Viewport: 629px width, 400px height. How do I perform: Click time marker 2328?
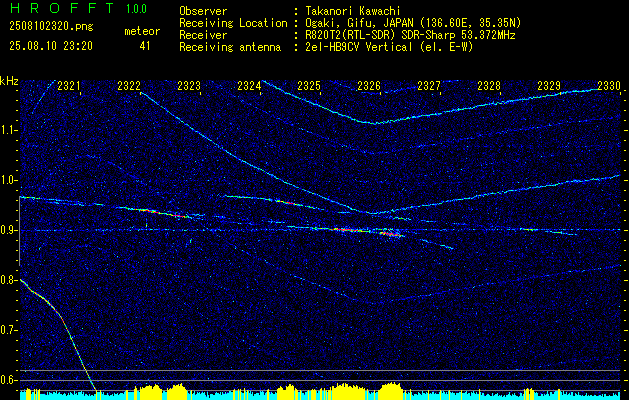489,85
